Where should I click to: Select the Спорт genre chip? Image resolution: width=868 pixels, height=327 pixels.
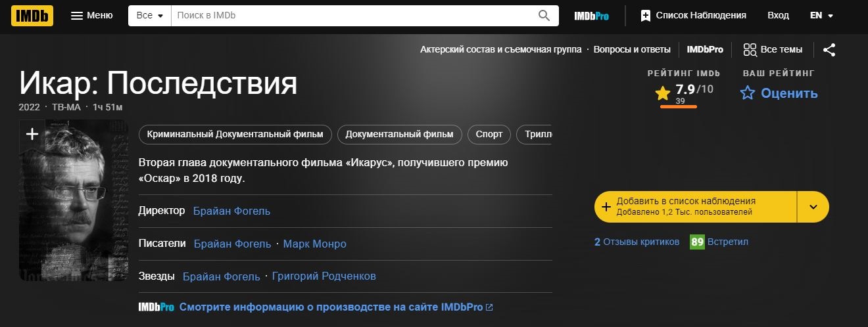tap(489, 134)
